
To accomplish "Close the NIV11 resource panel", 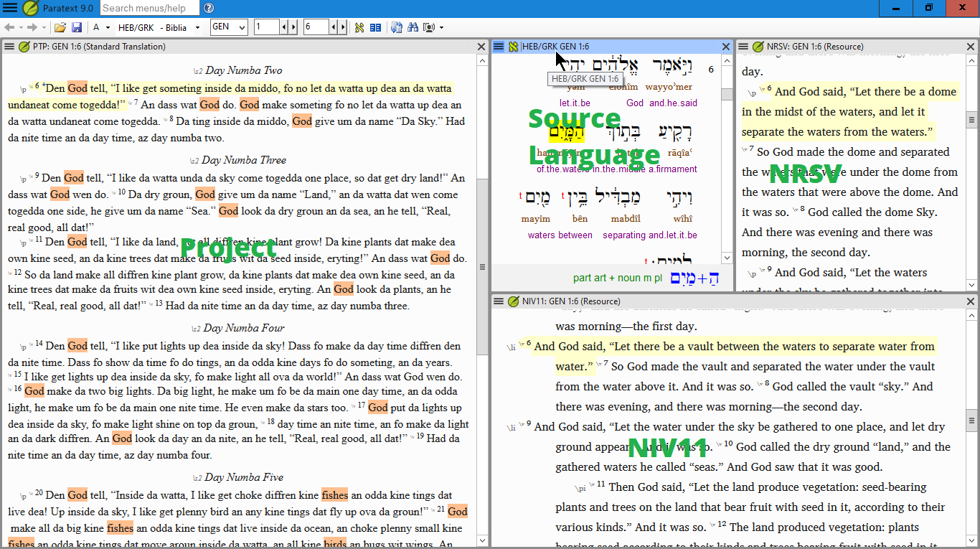I will [x=971, y=301].
